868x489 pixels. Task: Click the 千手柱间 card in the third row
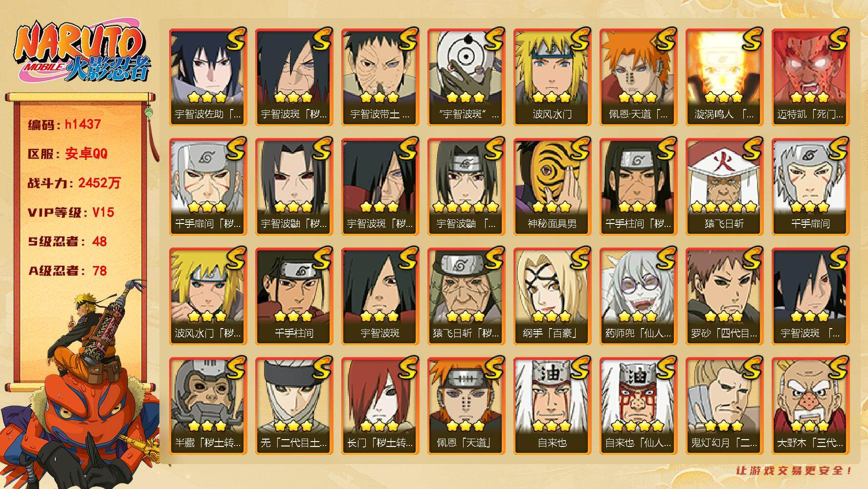(x=293, y=296)
